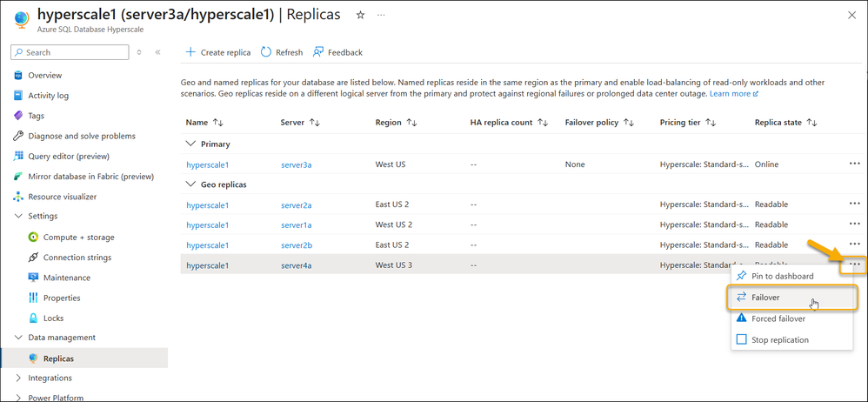The width and height of the screenshot is (868, 402).
Task: Open the title bar ellipsis menu
Action: point(381,16)
